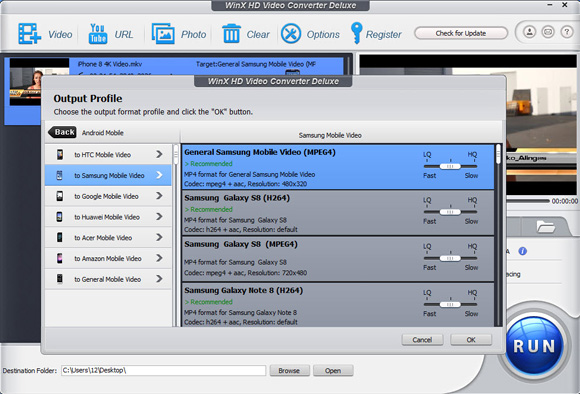
Task: Select Samsung Galaxy S8 (H264) profile
Action: pos(338,213)
